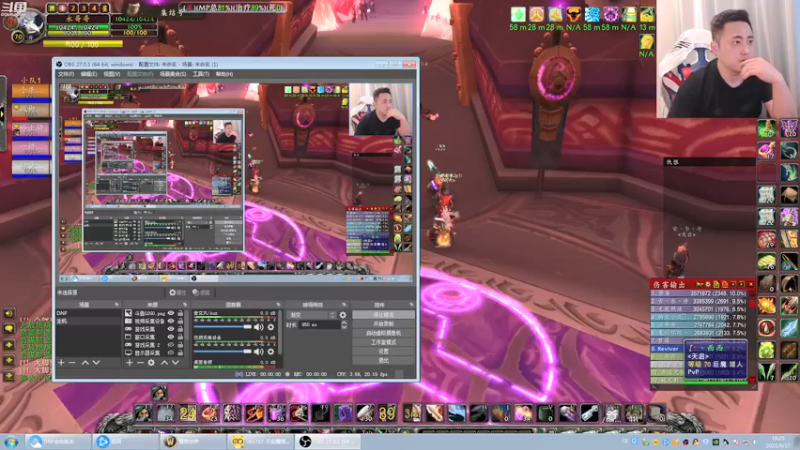800x450 pixels.
Task: Show the 游戏采集 2 source via its eye icon
Action: point(170,345)
